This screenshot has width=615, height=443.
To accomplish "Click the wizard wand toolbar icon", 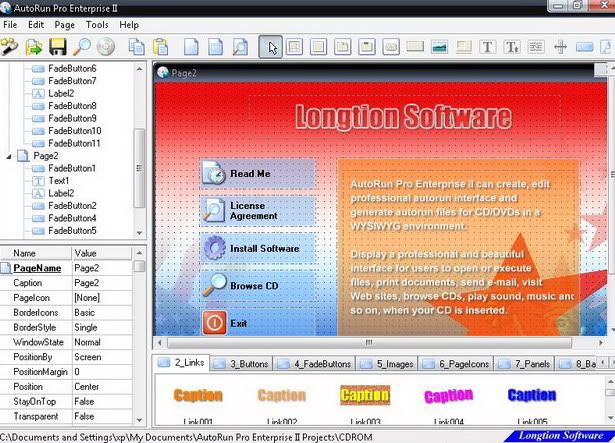I will coord(10,47).
